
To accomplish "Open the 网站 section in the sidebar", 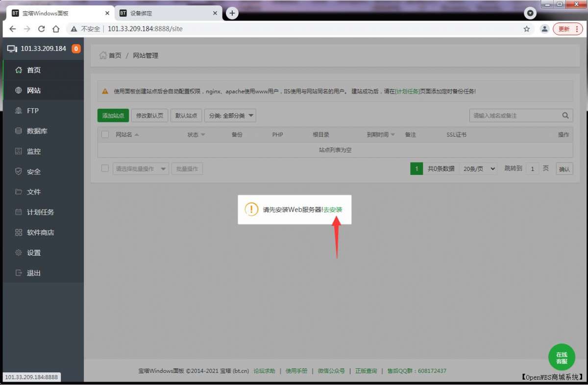I will pos(33,90).
